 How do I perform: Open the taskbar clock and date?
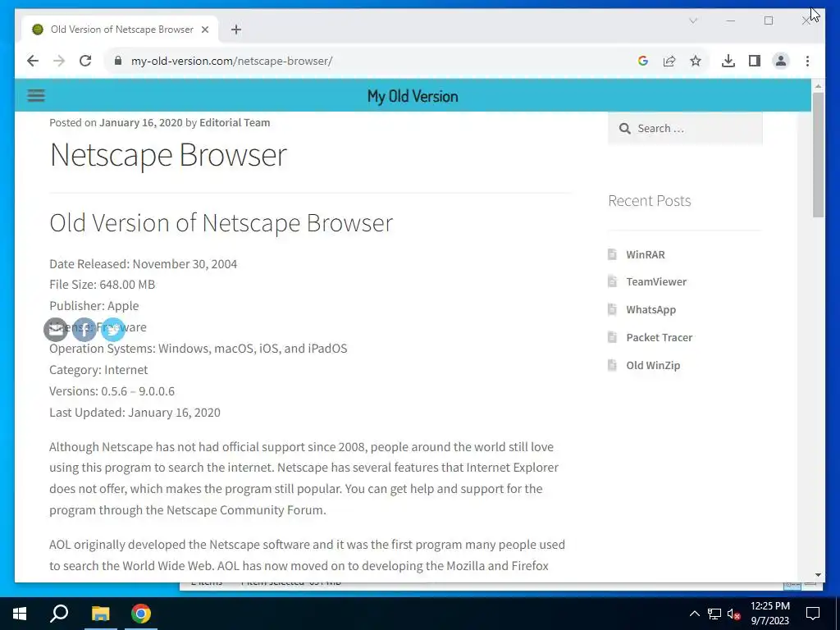769,614
